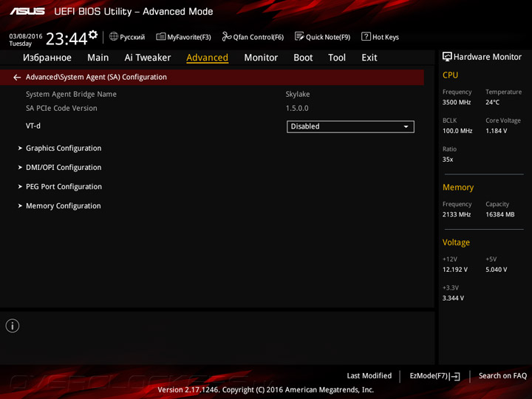Click the Hot Keys question mark icon
This screenshot has width=532, height=399.
tap(366, 36)
